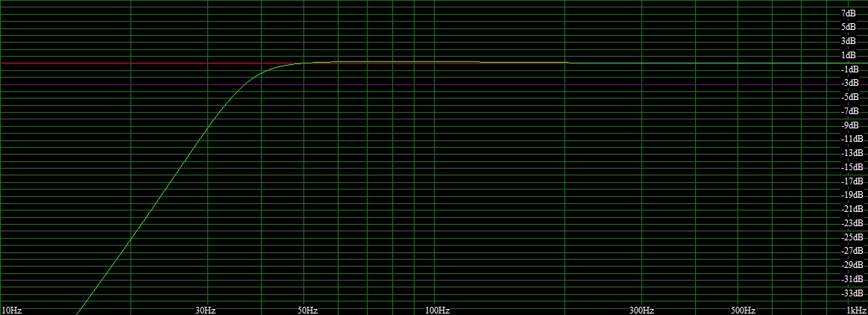
Task: Select the 30Hz frequency label
Action: tap(205, 310)
